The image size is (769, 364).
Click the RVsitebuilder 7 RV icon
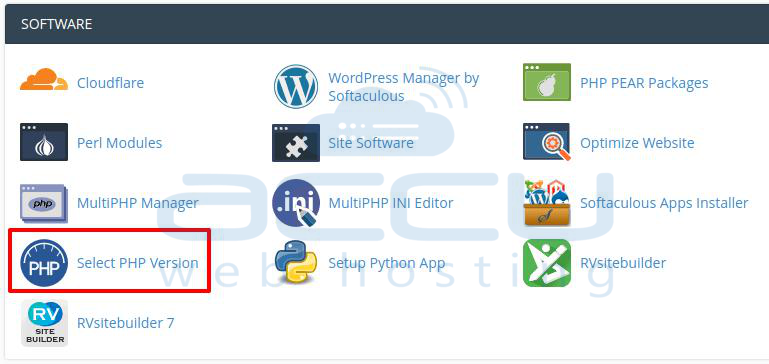pyautogui.click(x=45, y=323)
